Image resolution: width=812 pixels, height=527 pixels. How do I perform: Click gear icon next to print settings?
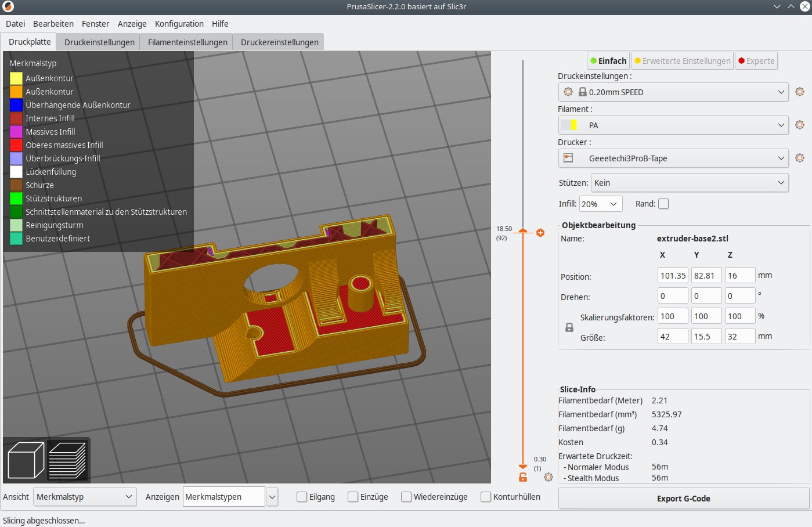(x=799, y=92)
